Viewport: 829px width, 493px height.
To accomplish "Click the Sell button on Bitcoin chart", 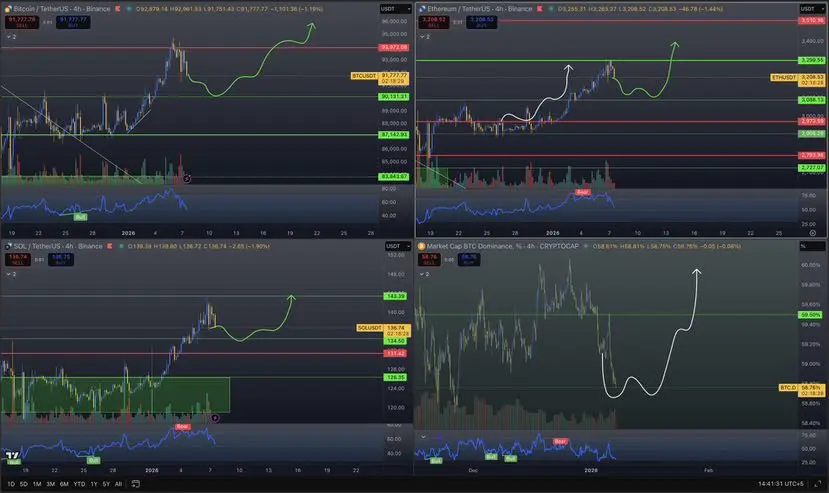I will point(22,22).
